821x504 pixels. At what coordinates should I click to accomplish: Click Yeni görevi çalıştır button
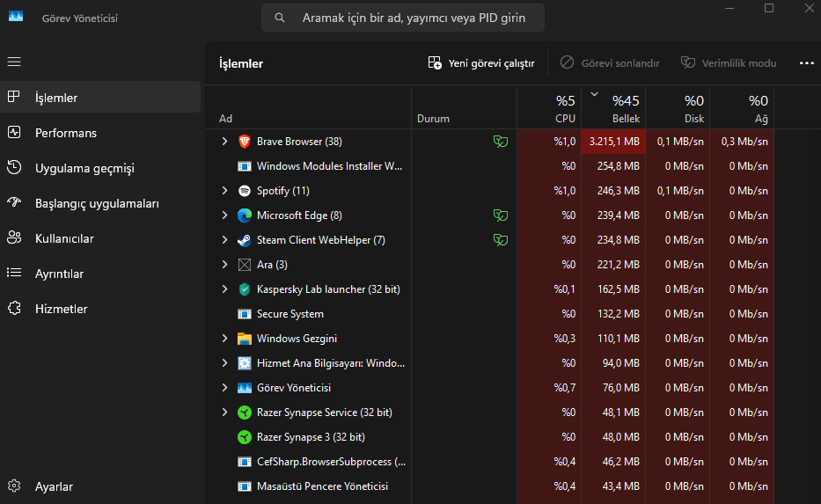pos(481,63)
